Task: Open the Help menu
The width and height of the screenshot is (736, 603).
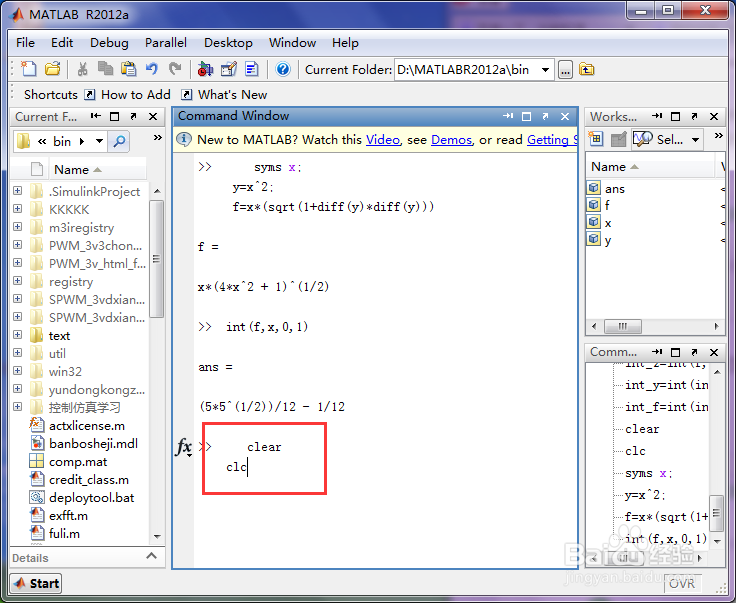Action: coord(345,43)
